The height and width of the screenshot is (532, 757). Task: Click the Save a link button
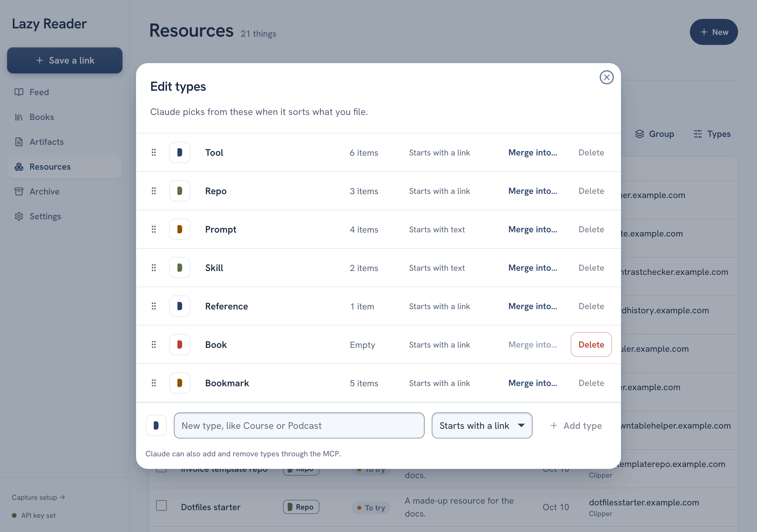click(x=65, y=60)
